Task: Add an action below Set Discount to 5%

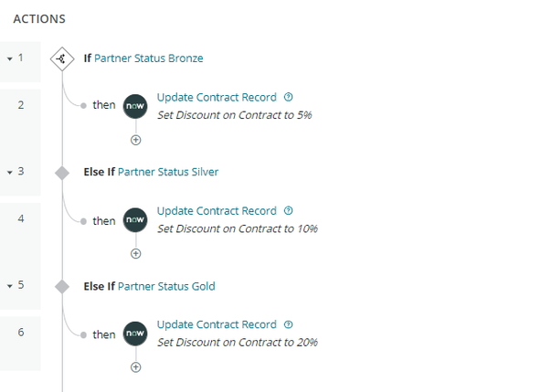Action: click(135, 140)
